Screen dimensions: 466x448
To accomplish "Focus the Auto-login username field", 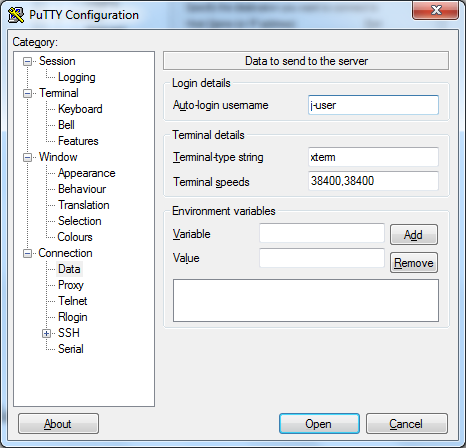I will point(373,105).
